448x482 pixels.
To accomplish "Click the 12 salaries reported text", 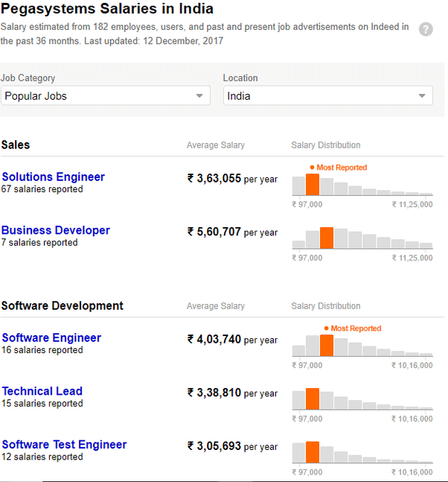I will (42, 457).
